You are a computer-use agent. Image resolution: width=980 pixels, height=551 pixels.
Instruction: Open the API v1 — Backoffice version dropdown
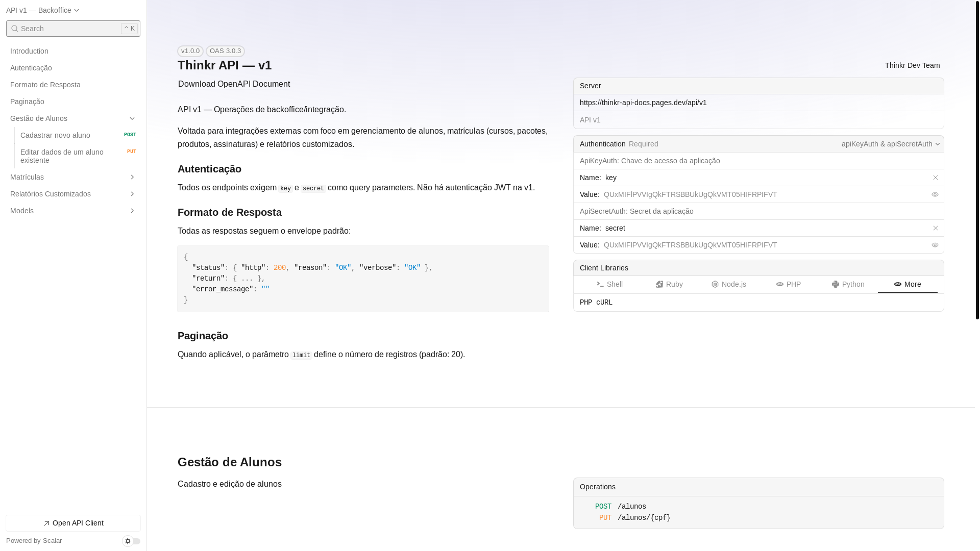pyautogui.click(x=42, y=10)
